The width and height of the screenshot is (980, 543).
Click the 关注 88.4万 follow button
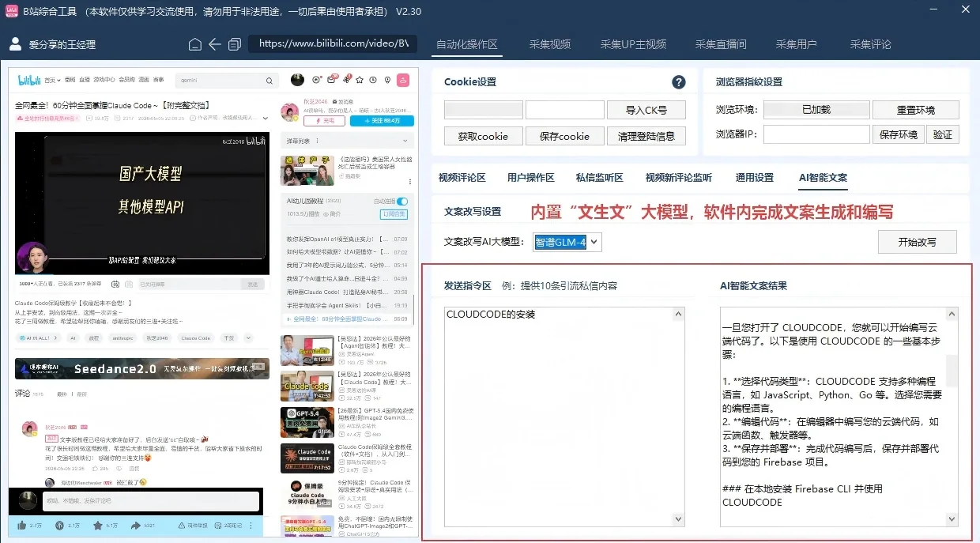[x=382, y=121]
